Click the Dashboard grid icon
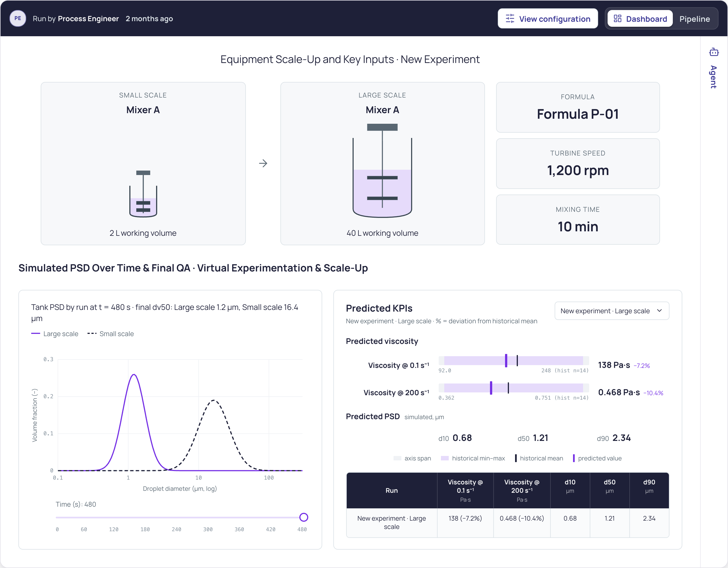The width and height of the screenshot is (728, 568). click(x=617, y=19)
